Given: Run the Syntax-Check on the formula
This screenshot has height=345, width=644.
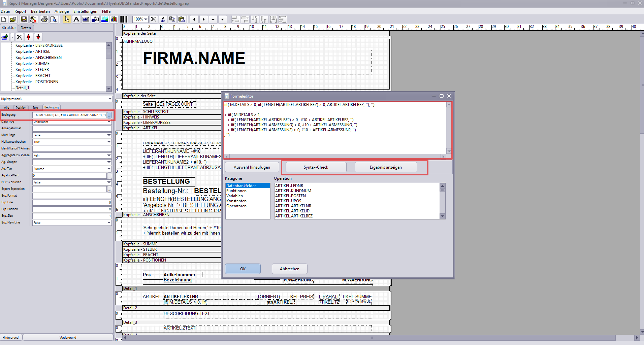Looking at the screenshot, I should click(316, 167).
